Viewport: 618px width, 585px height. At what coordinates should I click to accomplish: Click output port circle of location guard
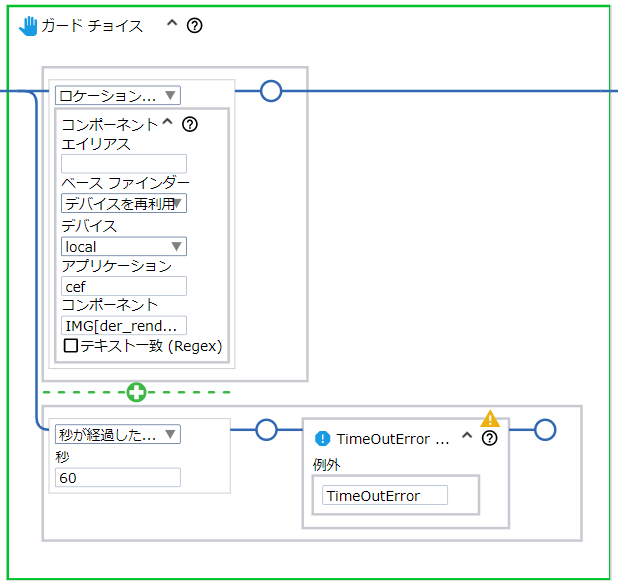point(270,92)
